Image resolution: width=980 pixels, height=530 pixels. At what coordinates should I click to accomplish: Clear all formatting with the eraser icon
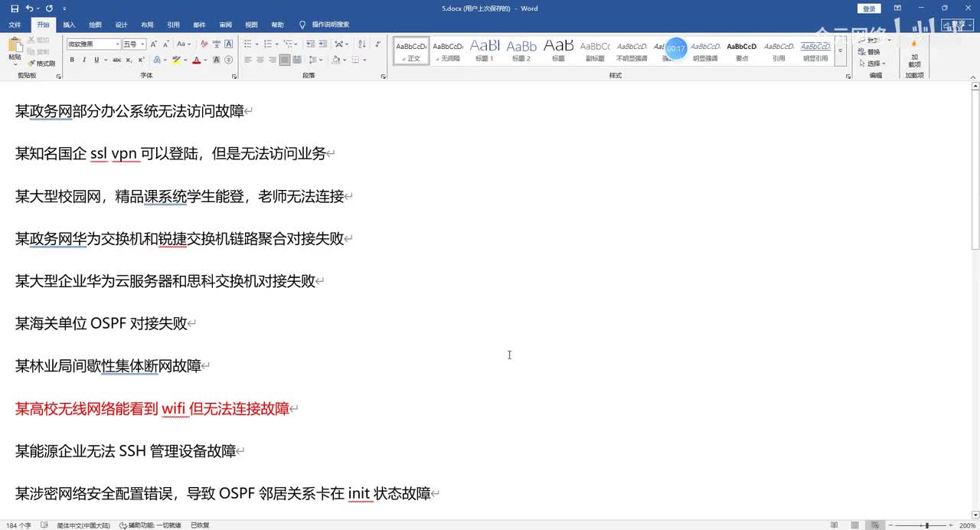coord(204,44)
